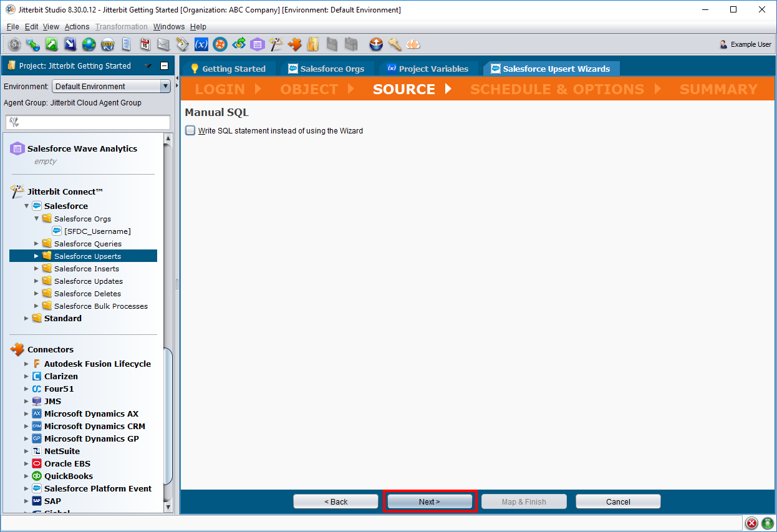
Task: Open the Transformation menu
Action: click(x=121, y=27)
